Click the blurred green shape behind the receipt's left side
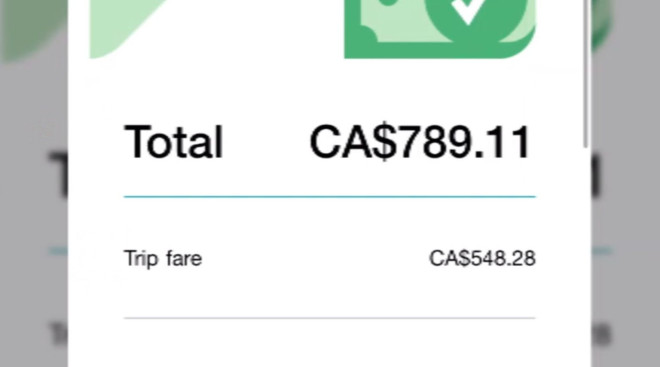Image resolution: width=660 pixels, height=367 pixels. pyautogui.click(x=34, y=29)
